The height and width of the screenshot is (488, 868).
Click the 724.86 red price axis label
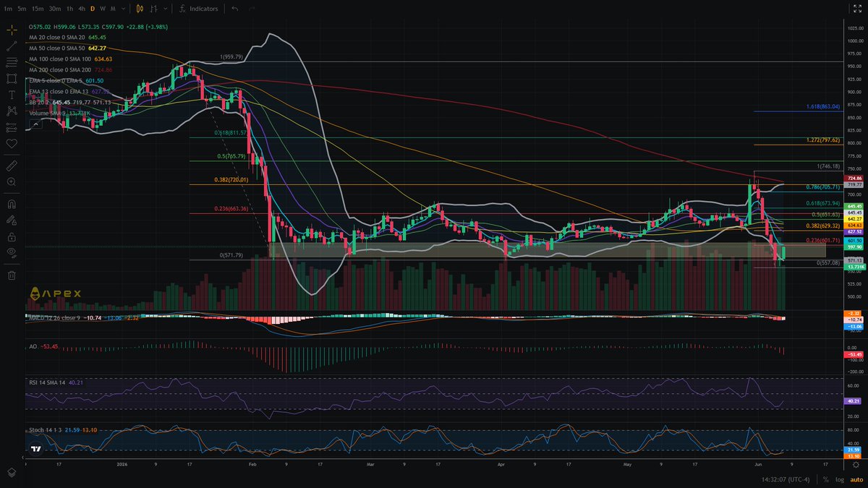point(853,177)
